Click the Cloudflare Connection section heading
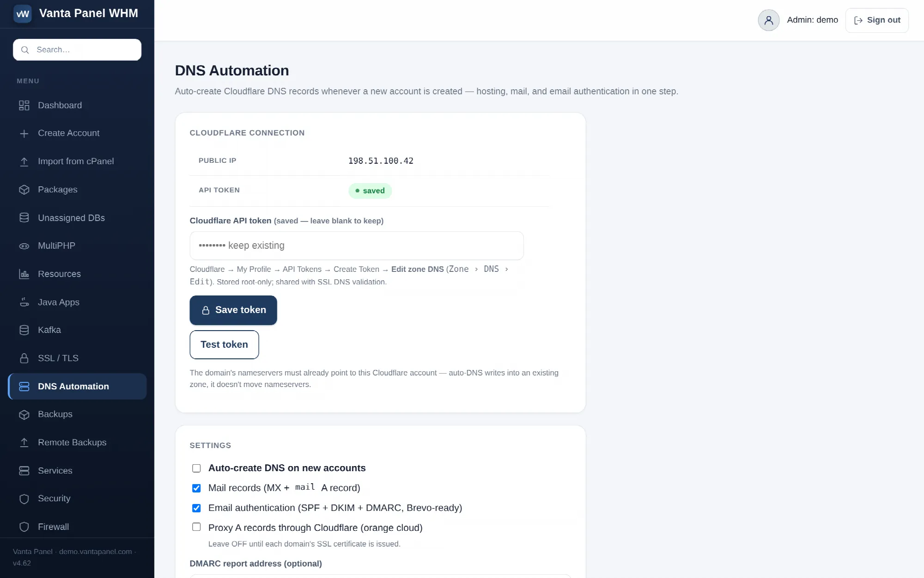Image resolution: width=924 pixels, height=578 pixels. (247, 133)
